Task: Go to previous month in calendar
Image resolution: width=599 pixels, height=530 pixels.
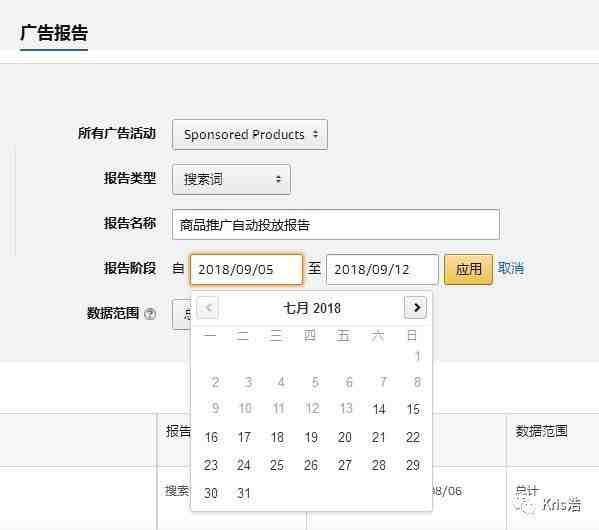Action: tap(208, 307)
